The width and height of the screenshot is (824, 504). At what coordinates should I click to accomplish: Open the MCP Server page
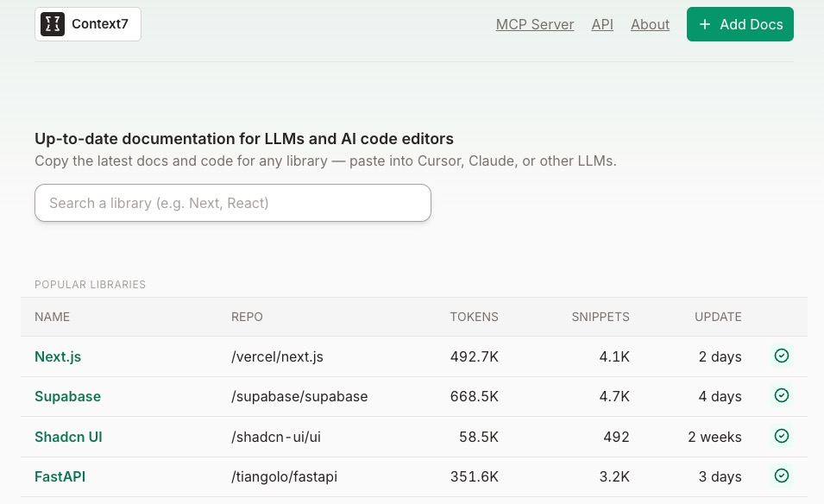tap(535, 24)
